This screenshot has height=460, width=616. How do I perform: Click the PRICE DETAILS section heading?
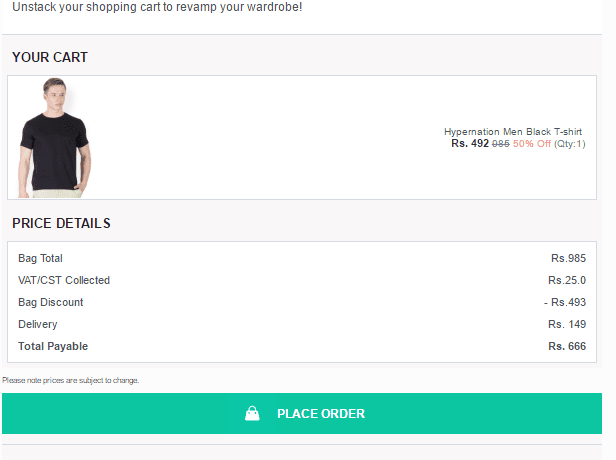[61, 223]
